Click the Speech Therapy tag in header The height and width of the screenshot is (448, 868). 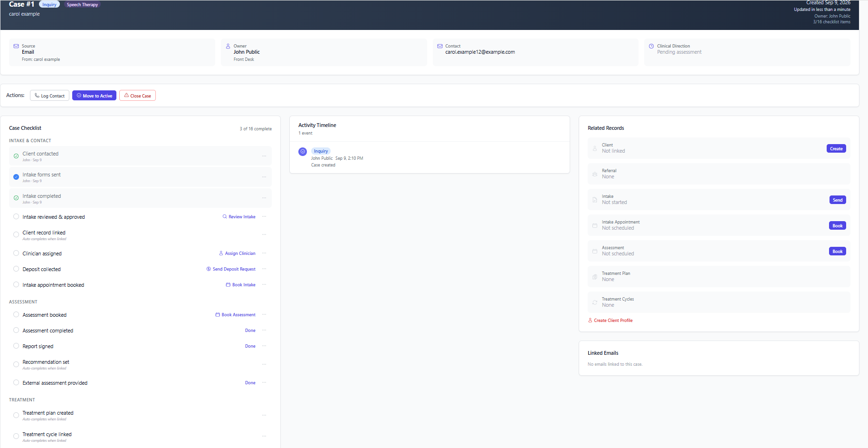coord(82,5)
